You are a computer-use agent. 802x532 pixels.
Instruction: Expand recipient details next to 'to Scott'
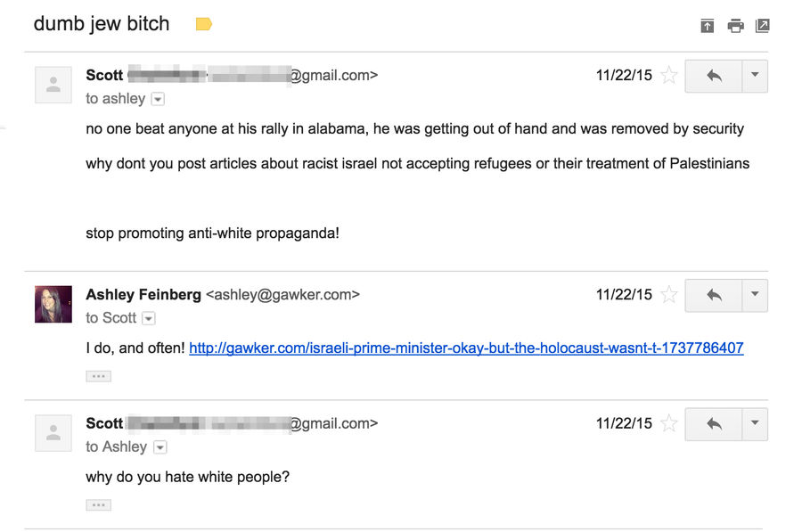pyautogui.click(x=148, y=318)
